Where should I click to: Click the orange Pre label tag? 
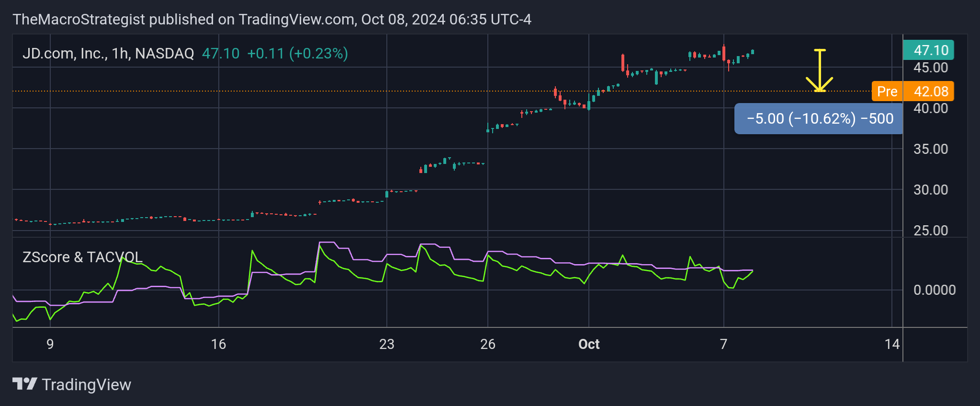pyautogui.click(x=887, y=92)
